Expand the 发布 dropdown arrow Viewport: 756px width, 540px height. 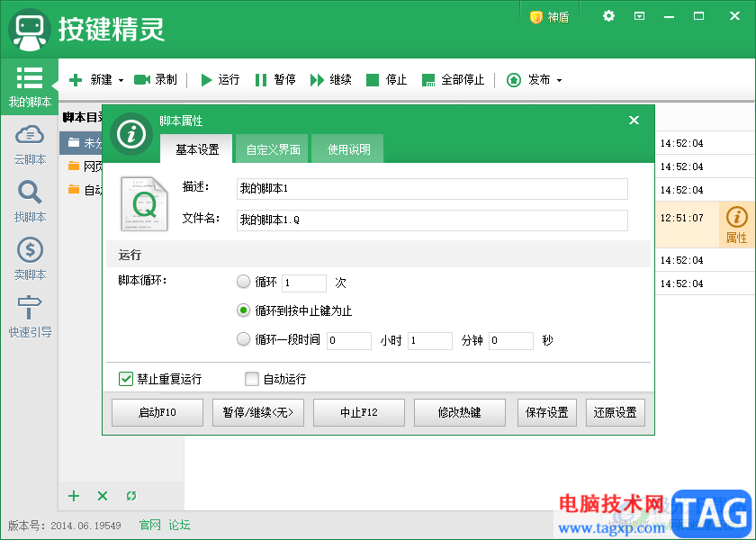[x=559, y=80]
